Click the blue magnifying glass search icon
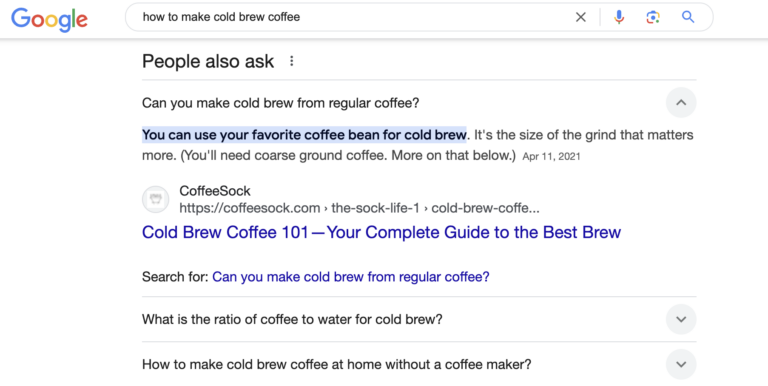The height and width of the screenshot is (386, 768). (688, 17)
